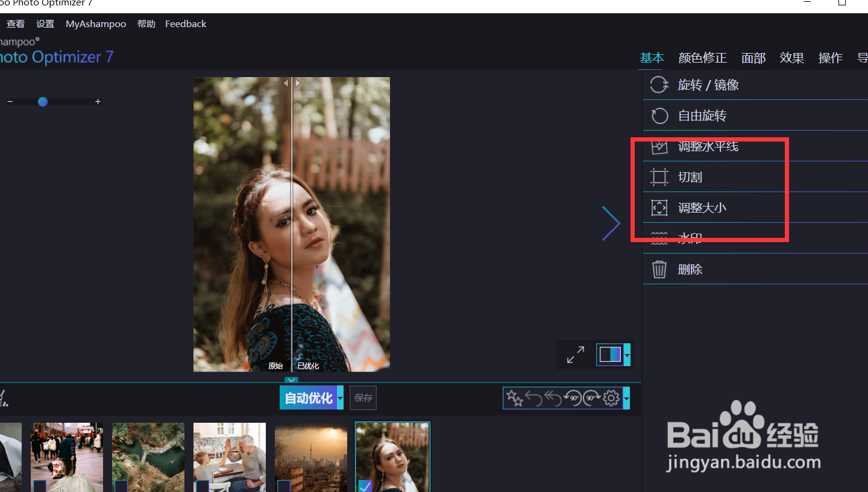
Task: Select the sunset skyline thumbnail
Action: pyautogui.click(x=311, y=457)
